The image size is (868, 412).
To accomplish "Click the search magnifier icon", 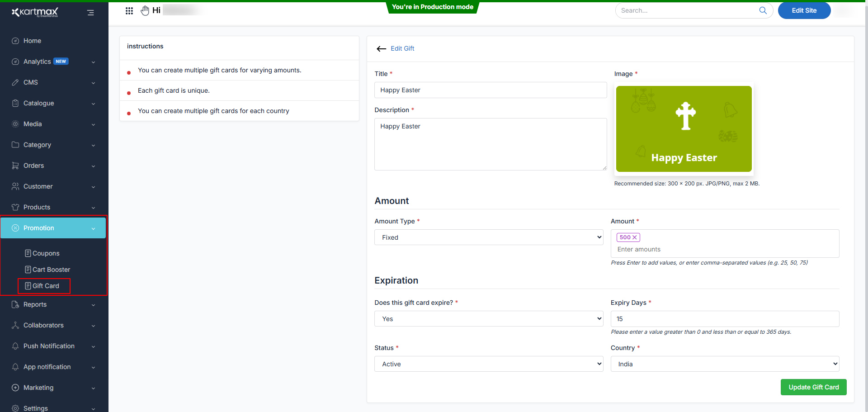I will click(763, 10).
